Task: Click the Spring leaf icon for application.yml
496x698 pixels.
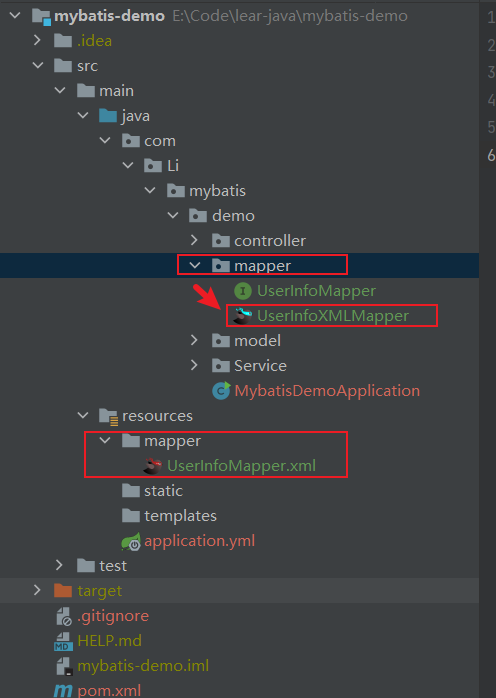Action: 131,541
